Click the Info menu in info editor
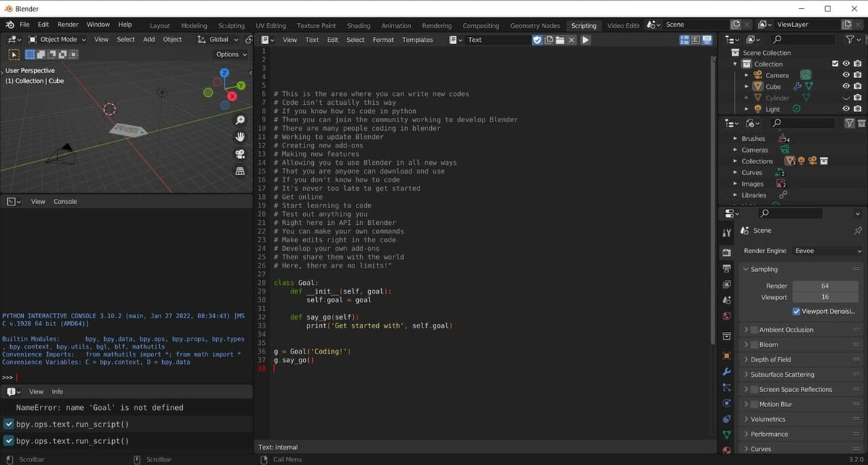Screen dimensions: 868x465 pyautogui.click(x=57, y=392)
